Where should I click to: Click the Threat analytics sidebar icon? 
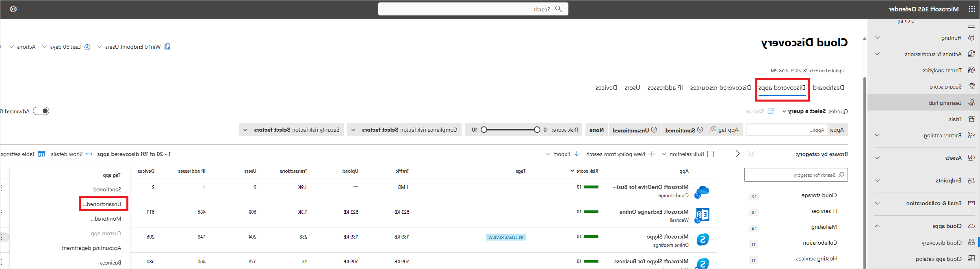(x=971, y=70)
